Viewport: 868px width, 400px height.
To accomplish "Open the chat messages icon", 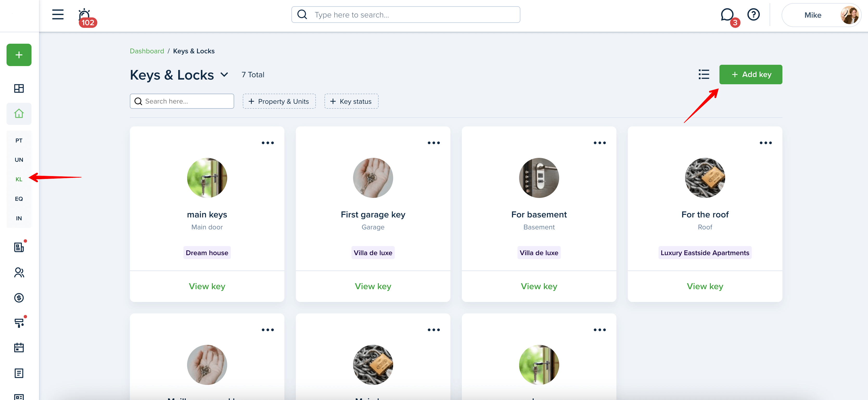I will coord(727,15).
